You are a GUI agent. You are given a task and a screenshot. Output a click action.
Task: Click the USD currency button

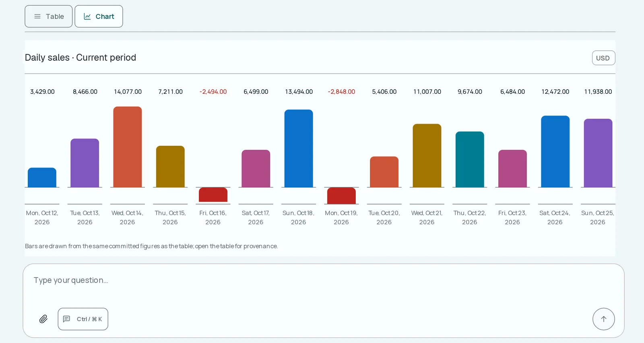[603, 58]
